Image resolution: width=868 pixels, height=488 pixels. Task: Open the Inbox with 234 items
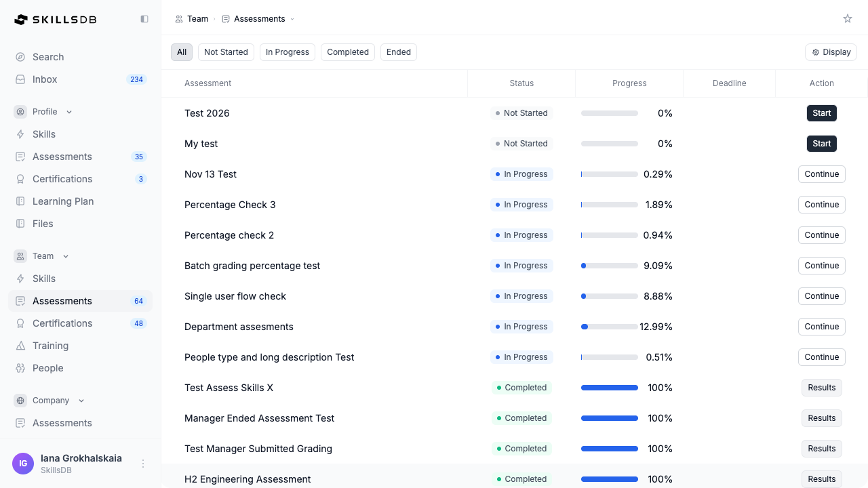tap(80, 79)
